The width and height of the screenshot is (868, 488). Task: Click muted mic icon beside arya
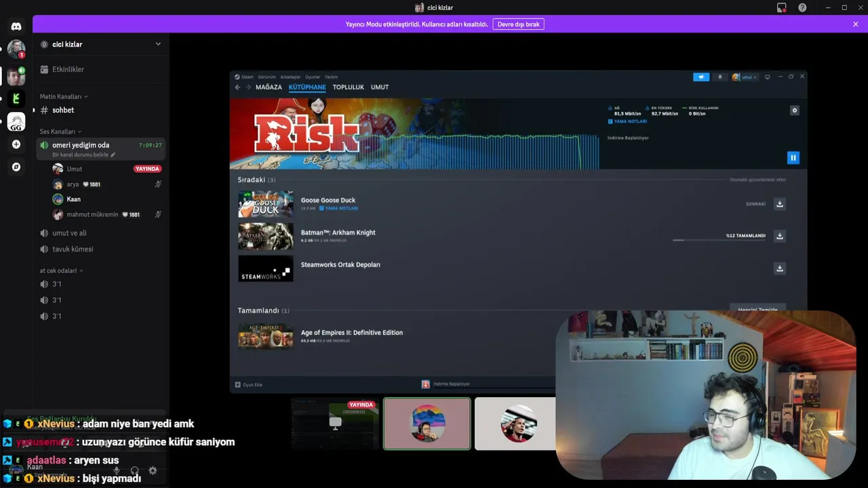pos(157,184)
